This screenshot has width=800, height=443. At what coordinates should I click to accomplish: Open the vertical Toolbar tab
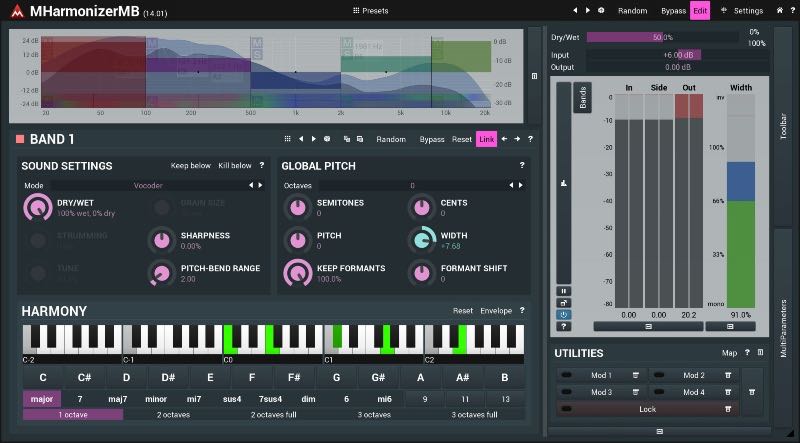783,131
